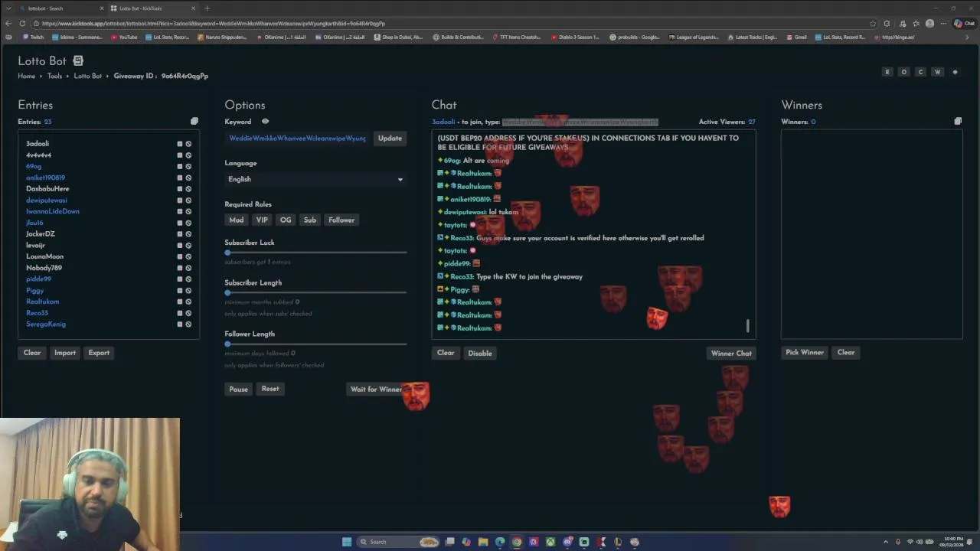Pause the giveaway entries
Screen dimensions: 980x551
coord(239,390)
